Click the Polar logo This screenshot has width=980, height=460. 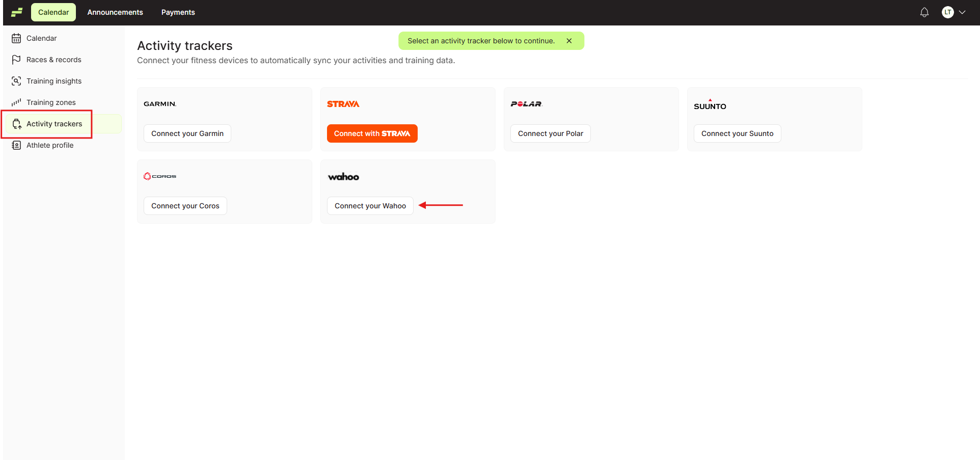[x=527, y=104]
